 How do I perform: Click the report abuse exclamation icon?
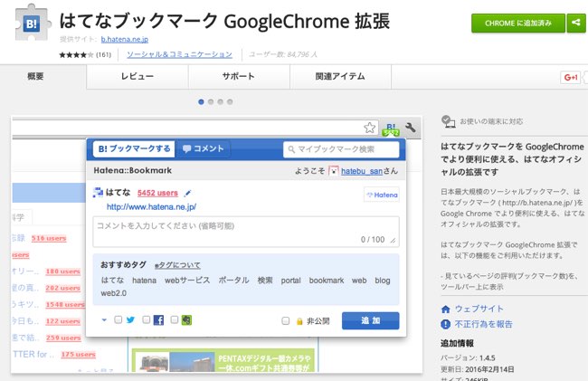(x=445, y=324)
